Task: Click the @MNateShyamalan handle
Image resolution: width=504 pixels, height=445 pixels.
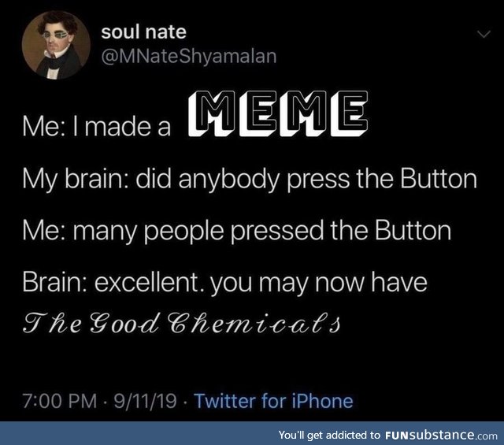Action: click(189, 56)
